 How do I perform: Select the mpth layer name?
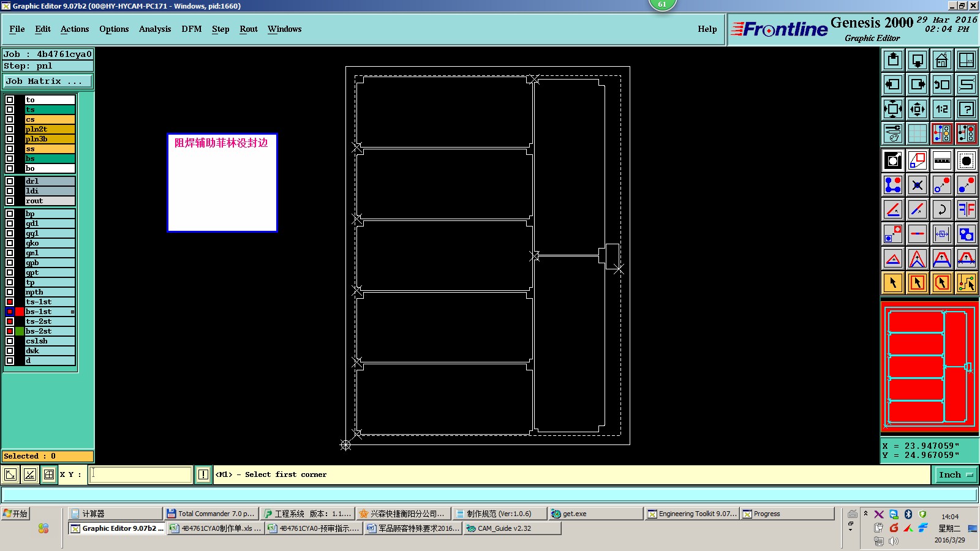coord(50,292)
